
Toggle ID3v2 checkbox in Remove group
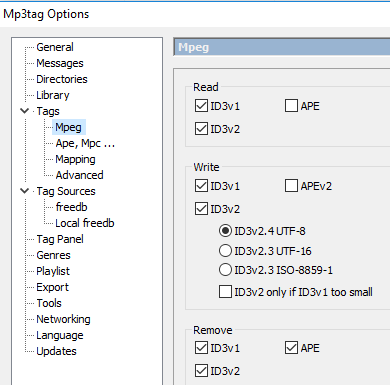tap(201, 371)
